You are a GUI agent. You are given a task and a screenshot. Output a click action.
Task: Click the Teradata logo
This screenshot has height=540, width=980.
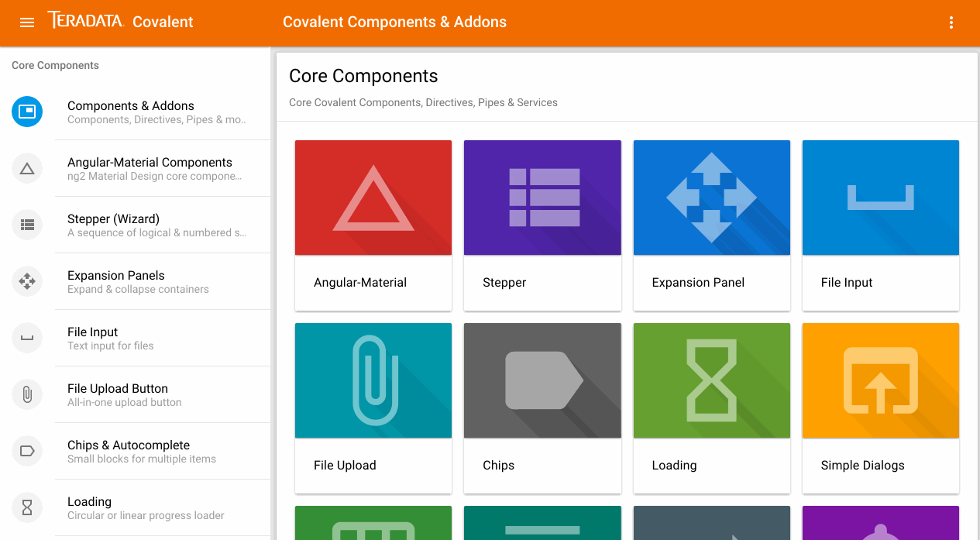coord(85,20)
